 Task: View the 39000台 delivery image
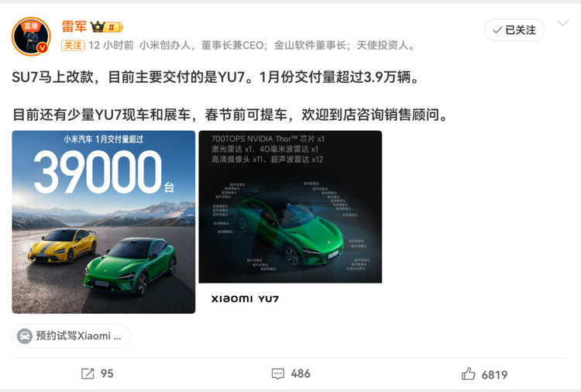click(103, 222)
